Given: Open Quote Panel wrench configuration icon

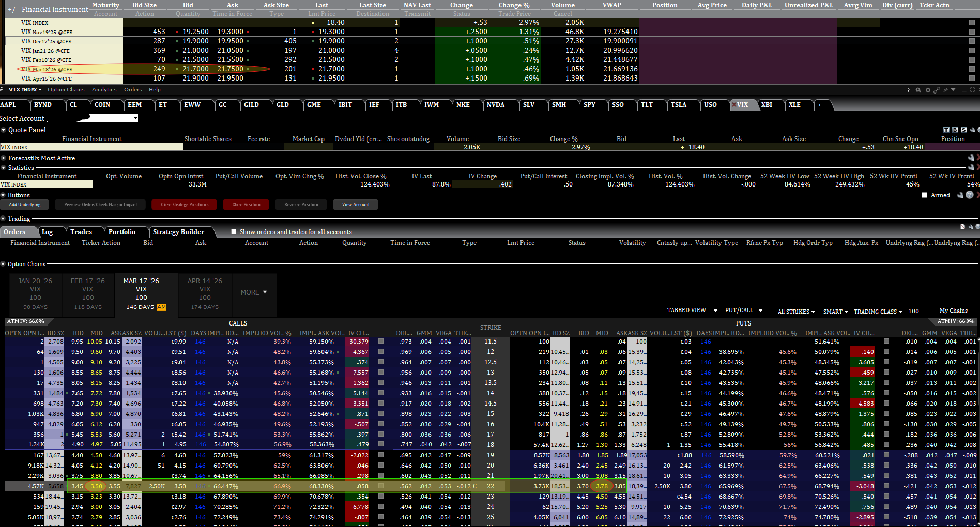Looking at the screenshot, I should 972,130.
